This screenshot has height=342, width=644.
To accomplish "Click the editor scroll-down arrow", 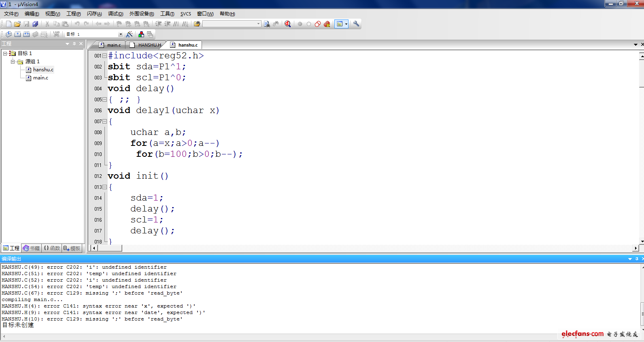I will point(641,242).
